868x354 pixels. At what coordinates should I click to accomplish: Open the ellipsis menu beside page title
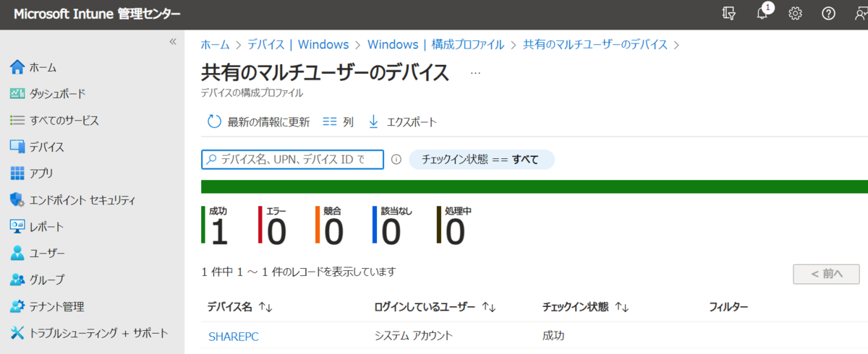pyautogui.click(x=475, y=73)
